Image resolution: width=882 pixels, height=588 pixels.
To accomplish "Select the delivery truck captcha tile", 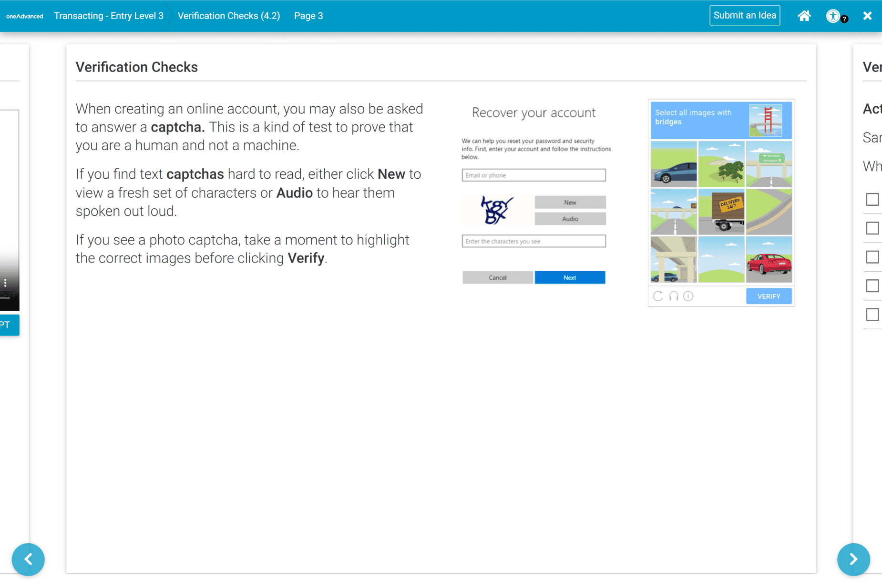I will (x=721, y=212).
